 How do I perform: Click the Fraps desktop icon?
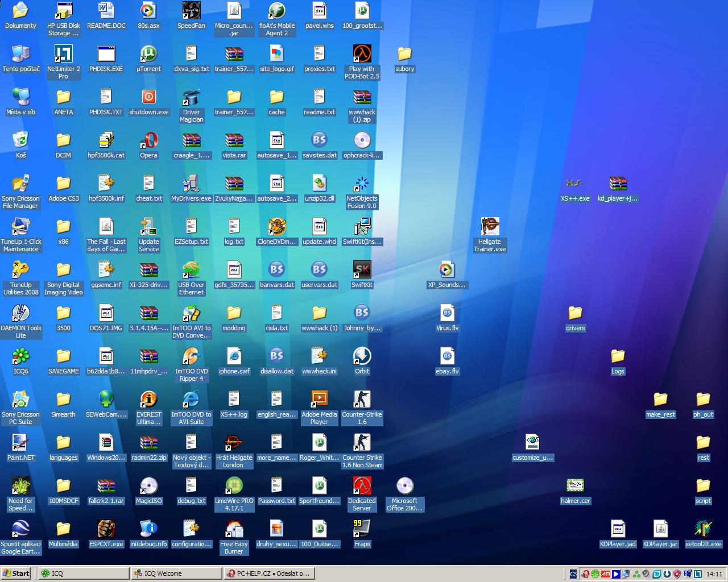coord(362,530)
